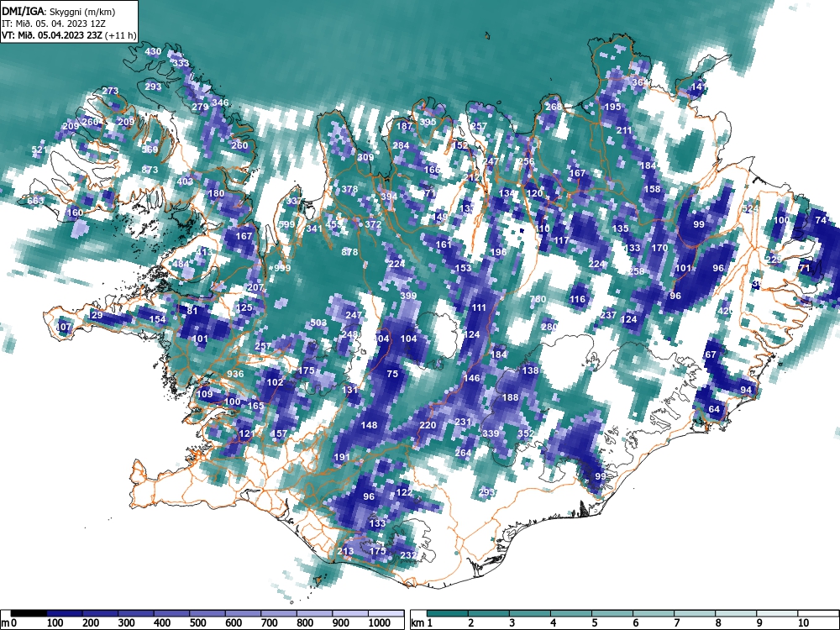Image resolution: width=840 pixels, height=630 pixels.
Task: Click the map value '188'
Action: pos(511,397)
